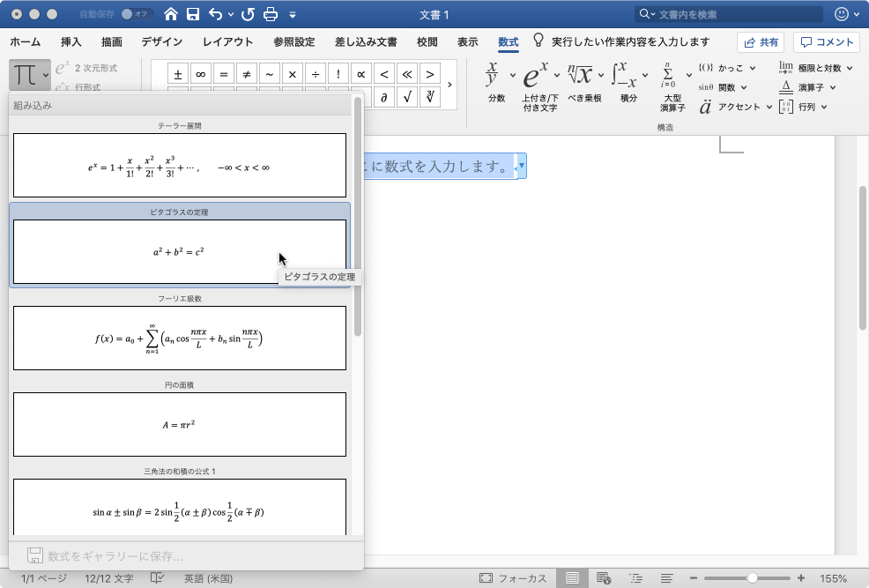The image size is (869, 588).
Task: Select the 2次元形式 option
Action: click(x=86, y=68)
